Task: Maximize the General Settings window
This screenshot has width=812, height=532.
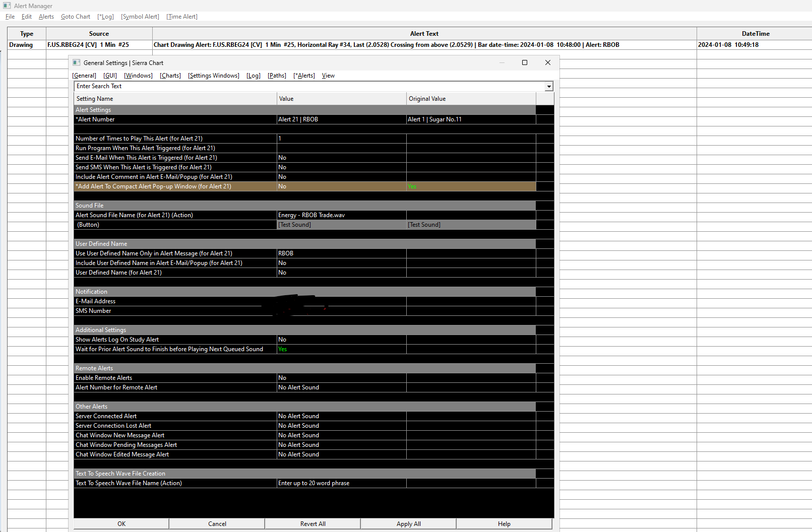Action: (525, 62)
